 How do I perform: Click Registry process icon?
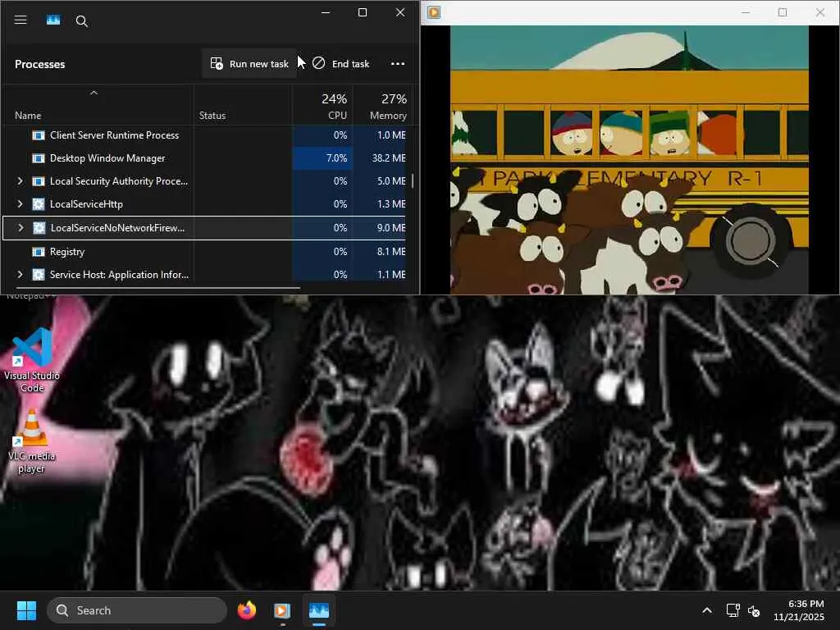click(39, 252)
